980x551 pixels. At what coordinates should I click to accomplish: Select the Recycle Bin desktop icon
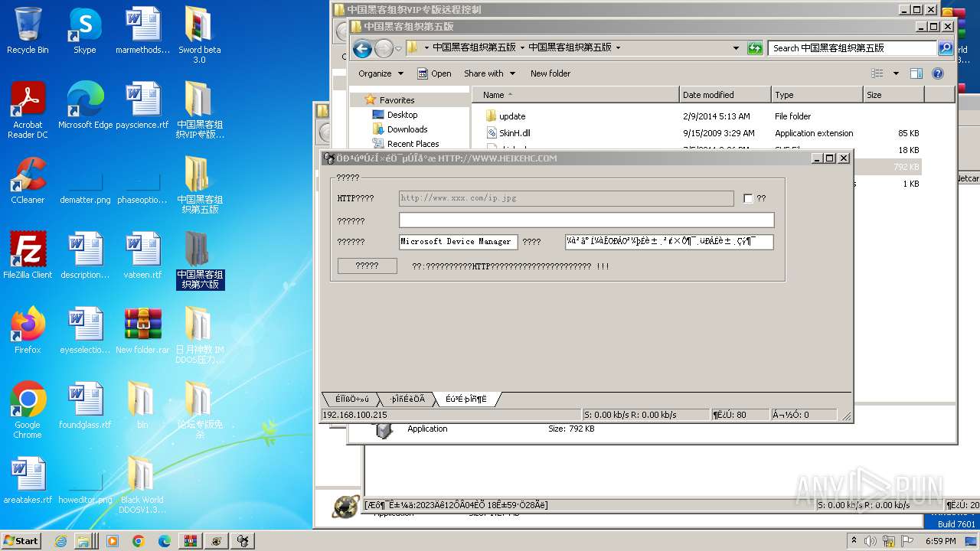click(28, 31)
